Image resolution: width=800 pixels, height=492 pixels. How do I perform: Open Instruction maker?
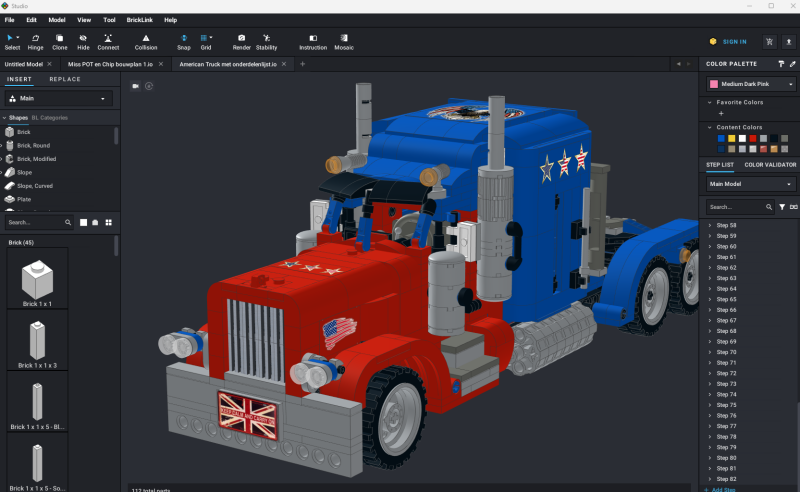(313, 41)
